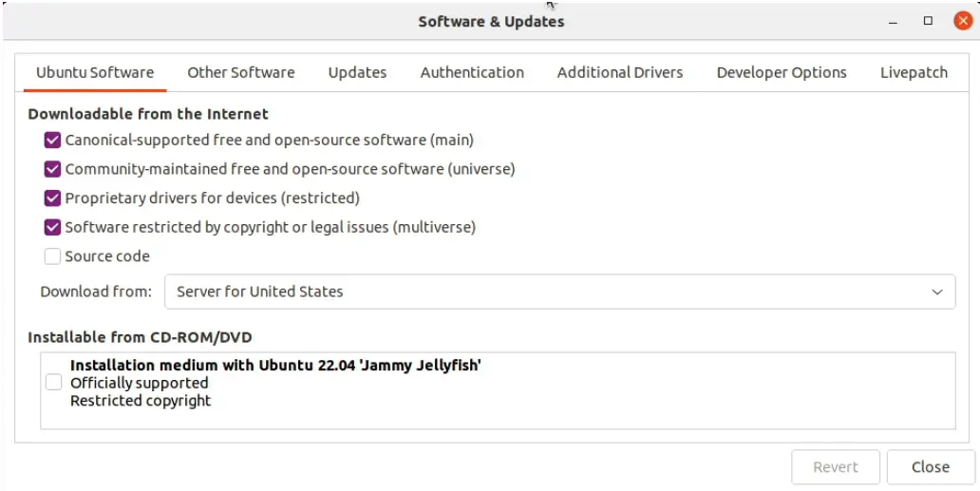
Task: Select the Additional Drivers tab
Action: (x=620, y=73)
